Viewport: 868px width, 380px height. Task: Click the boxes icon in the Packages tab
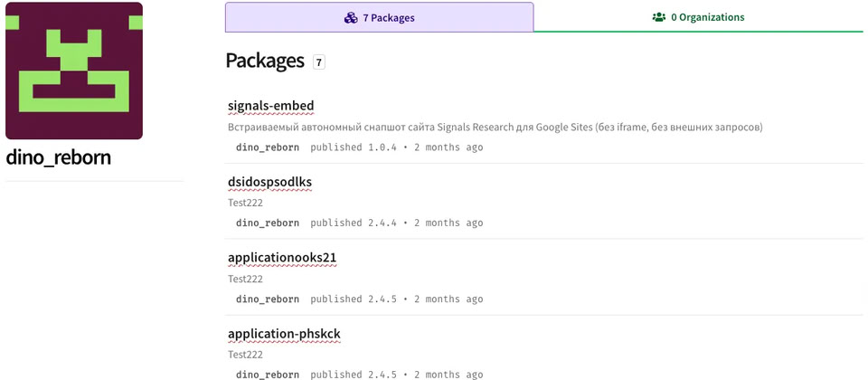coord(351,17)
